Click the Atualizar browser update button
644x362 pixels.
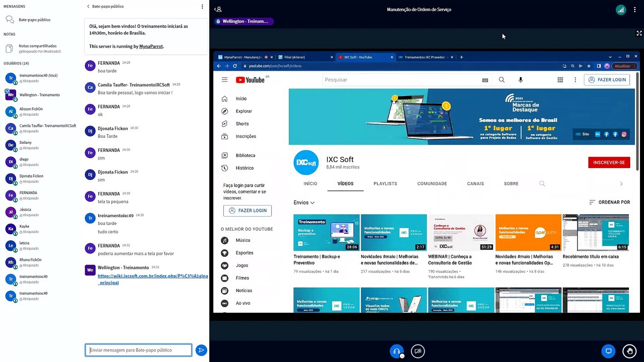tap(624, 66)
